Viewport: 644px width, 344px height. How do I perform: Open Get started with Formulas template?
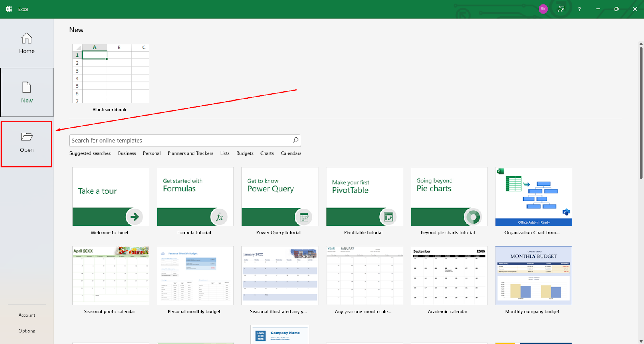point(195,197)
